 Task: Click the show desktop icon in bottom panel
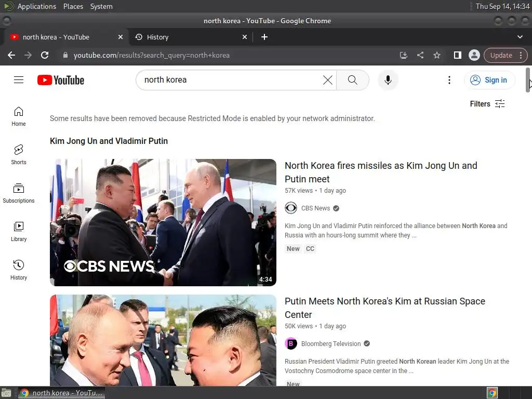point(6,393)
